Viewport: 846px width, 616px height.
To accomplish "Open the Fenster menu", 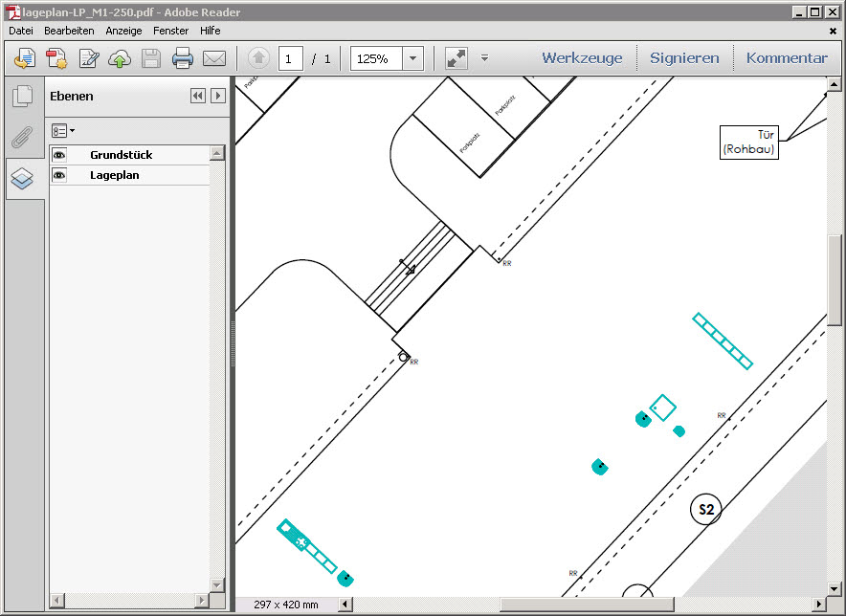I will (x=170, y=31).
